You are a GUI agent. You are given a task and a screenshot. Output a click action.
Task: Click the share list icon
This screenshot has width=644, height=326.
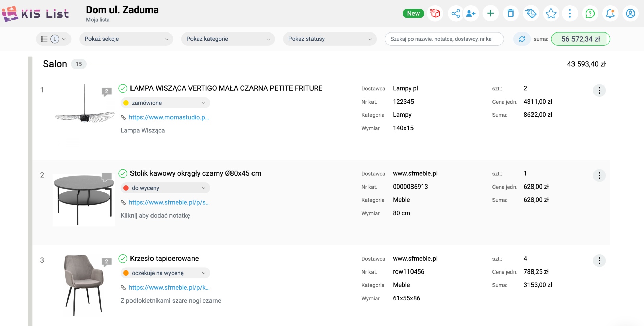coord(456,14)
